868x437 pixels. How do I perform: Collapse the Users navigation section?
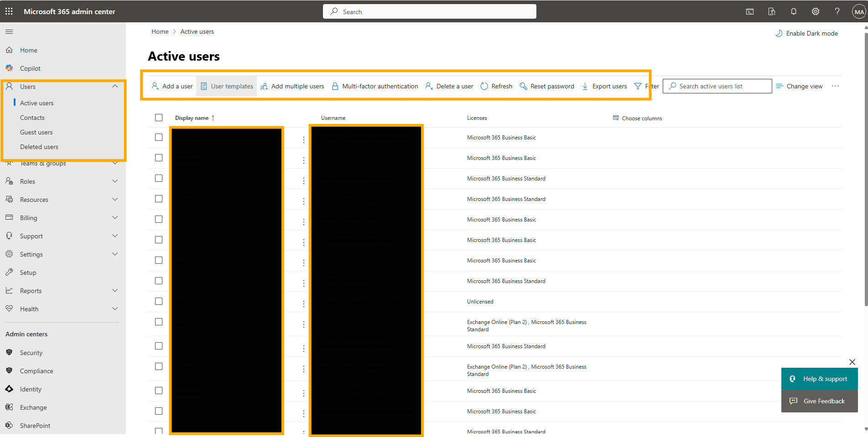tap(115, 86)
